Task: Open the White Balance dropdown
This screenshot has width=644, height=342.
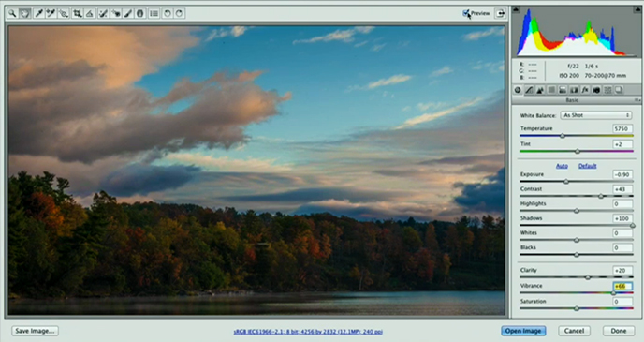Action: tap(596, 115)
